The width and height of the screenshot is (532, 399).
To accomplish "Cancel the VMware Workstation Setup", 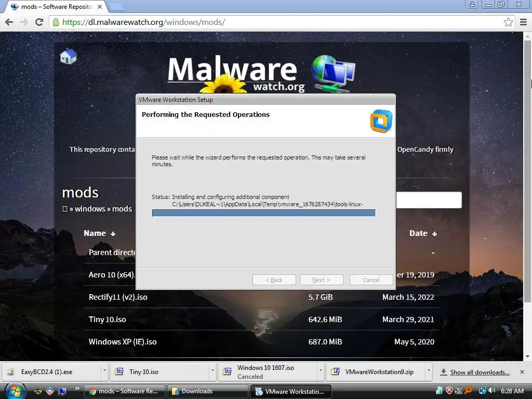I will [371, 280].
